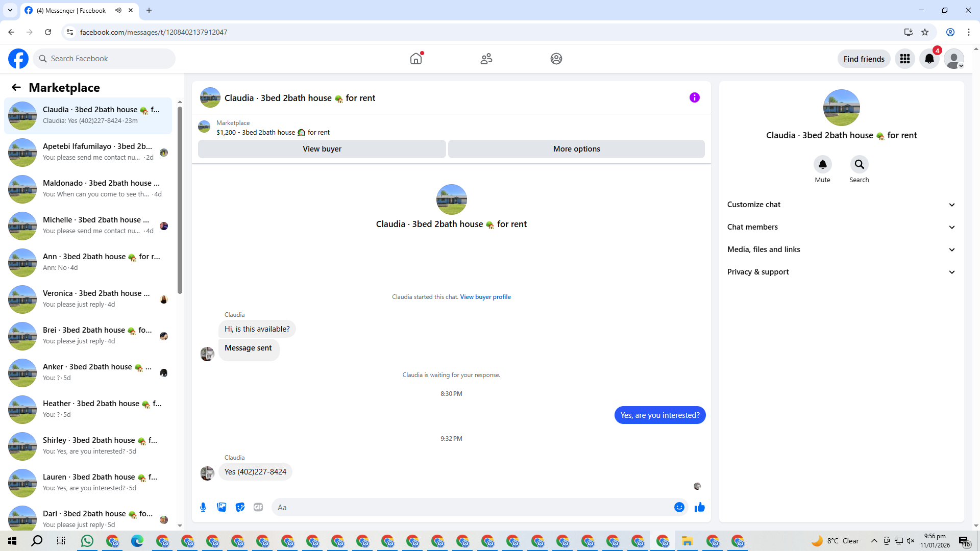The height and width of the screenshot is (551, 980).
Task: Send a thumbs up like
Action: click(699, 507)
